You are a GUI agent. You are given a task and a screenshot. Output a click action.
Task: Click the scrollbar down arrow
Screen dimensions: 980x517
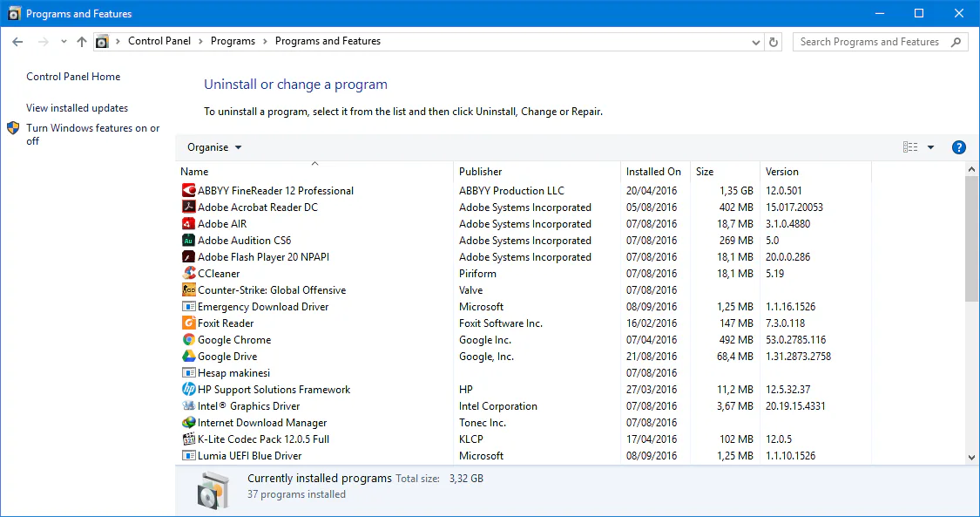pyautogui.click(x=971, y=457)
